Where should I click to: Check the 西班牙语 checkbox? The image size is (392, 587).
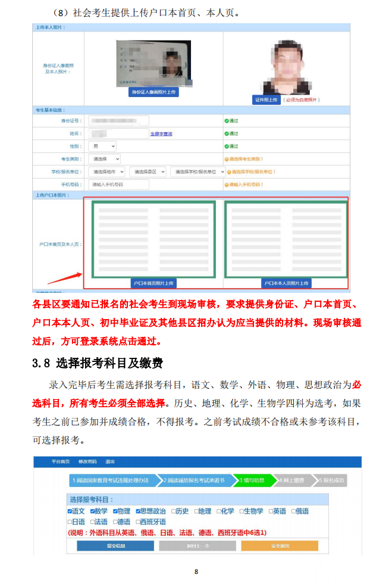tap(138, 522)
